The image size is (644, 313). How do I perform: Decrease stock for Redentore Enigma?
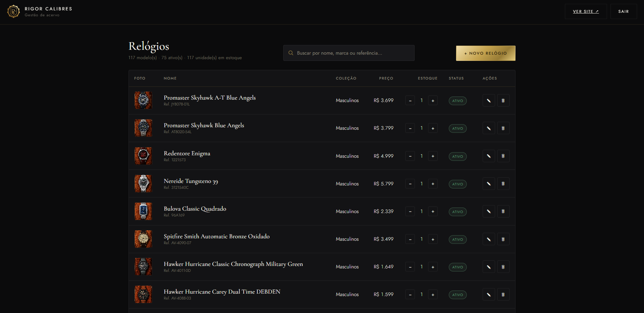(x=410, y=156)
